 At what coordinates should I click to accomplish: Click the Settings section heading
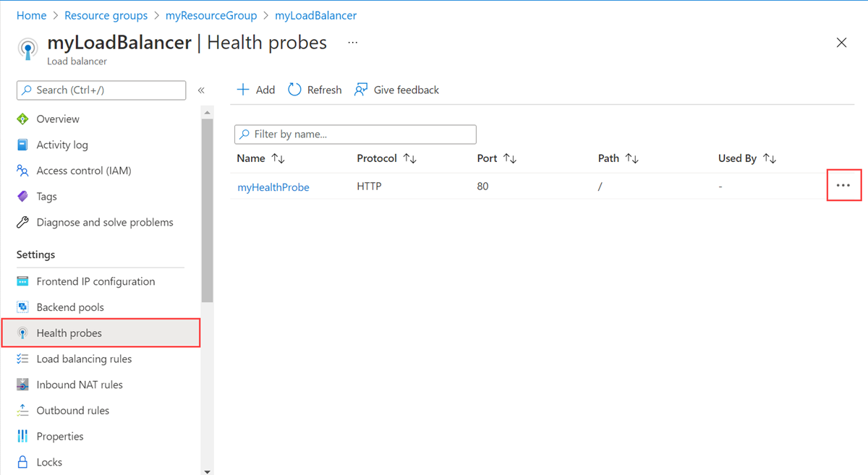point(35,254)
